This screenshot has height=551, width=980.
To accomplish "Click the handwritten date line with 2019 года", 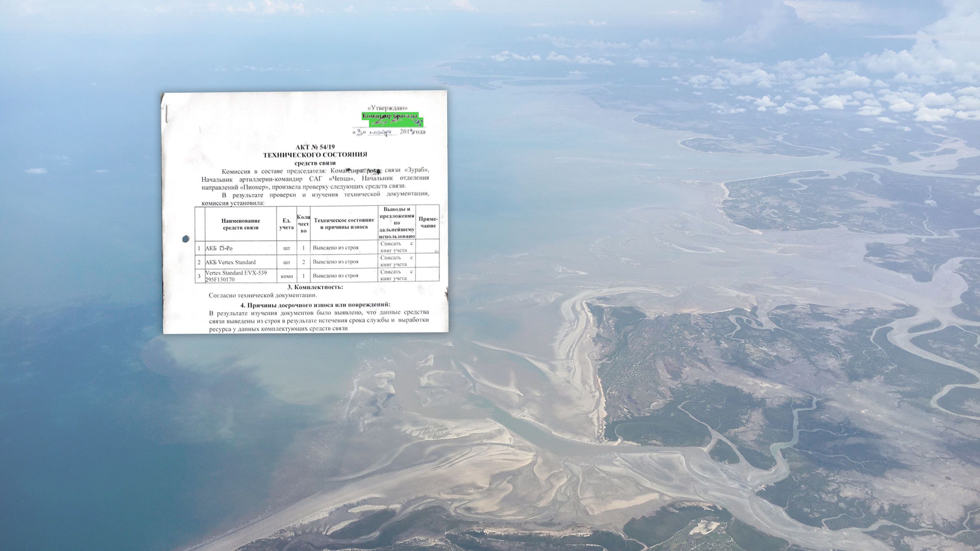I will point(388,132).
